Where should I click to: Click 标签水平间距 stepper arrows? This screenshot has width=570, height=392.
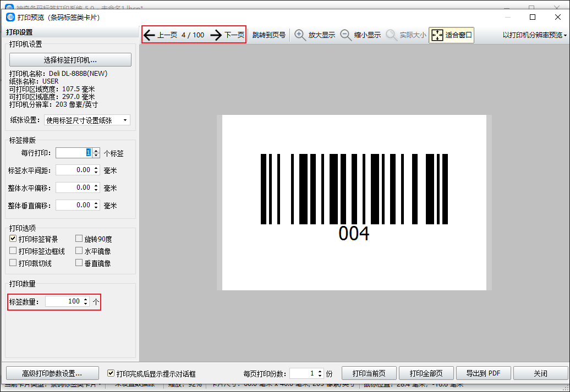[x=96, y=170]
